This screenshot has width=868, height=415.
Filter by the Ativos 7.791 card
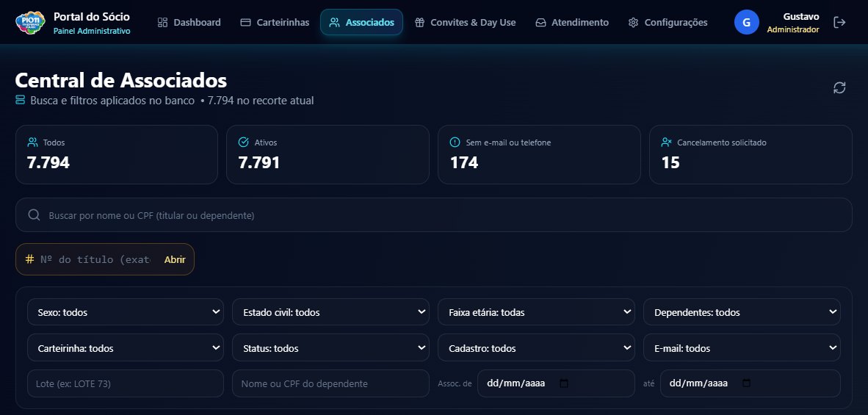pyautogui.click(x=328, y=154)
